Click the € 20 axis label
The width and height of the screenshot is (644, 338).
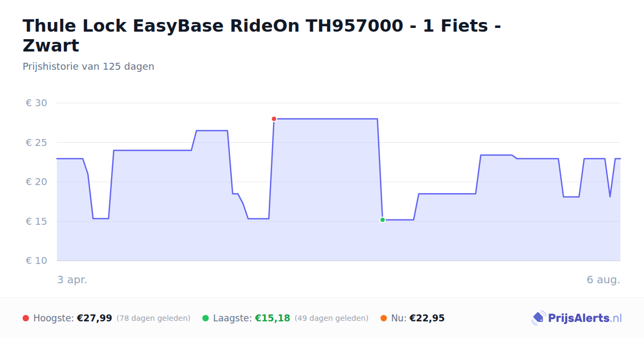36,182
